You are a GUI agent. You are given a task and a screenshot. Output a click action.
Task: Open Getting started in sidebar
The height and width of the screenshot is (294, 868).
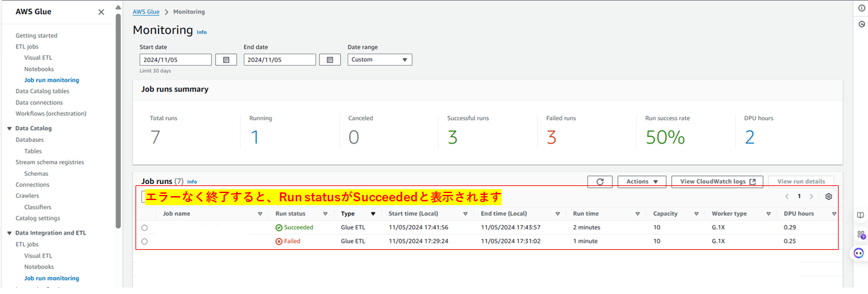36,36
